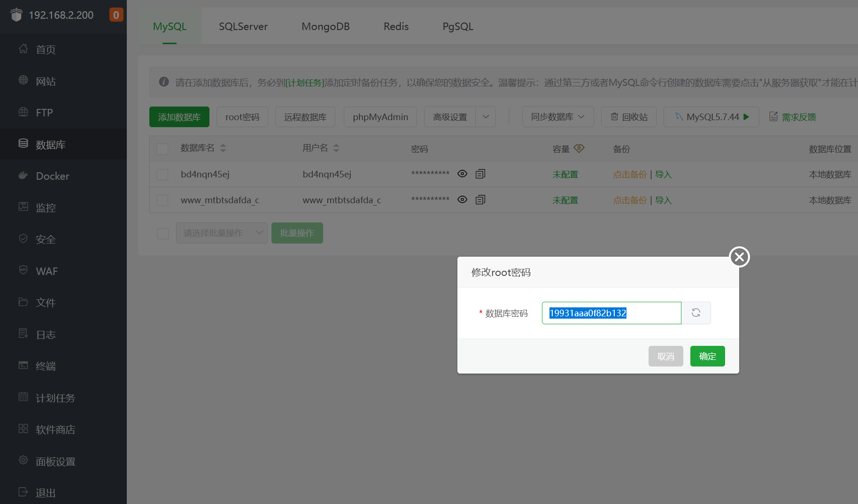This screenshot has width=858, height=504.
Task: Switch to SQLServer tab
Action: (243, 26)
